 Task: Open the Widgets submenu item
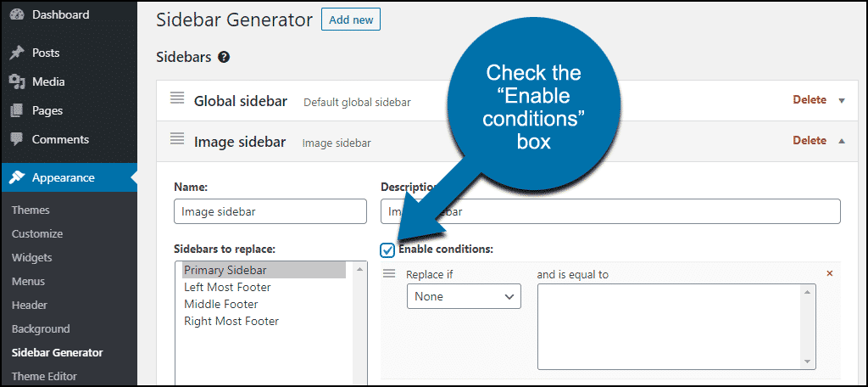(x=31, y=257)
